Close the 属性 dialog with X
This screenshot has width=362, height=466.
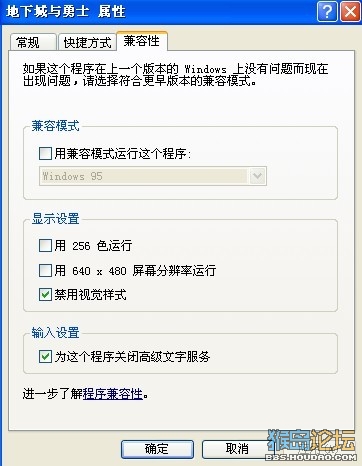[350, 11]
